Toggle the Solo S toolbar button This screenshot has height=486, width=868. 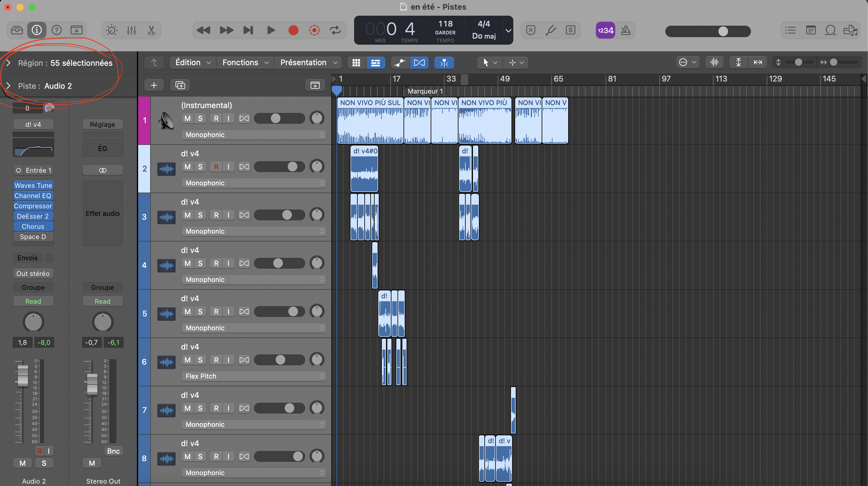pos(570,30)
